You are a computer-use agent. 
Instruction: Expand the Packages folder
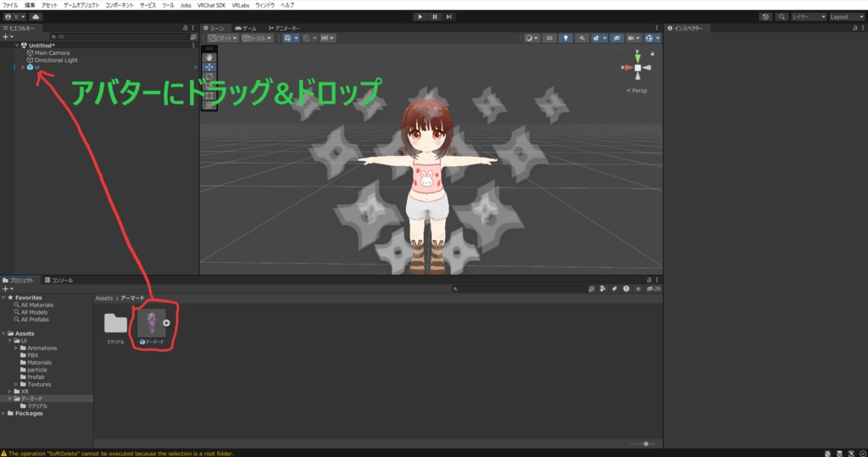tap(3, 413)
